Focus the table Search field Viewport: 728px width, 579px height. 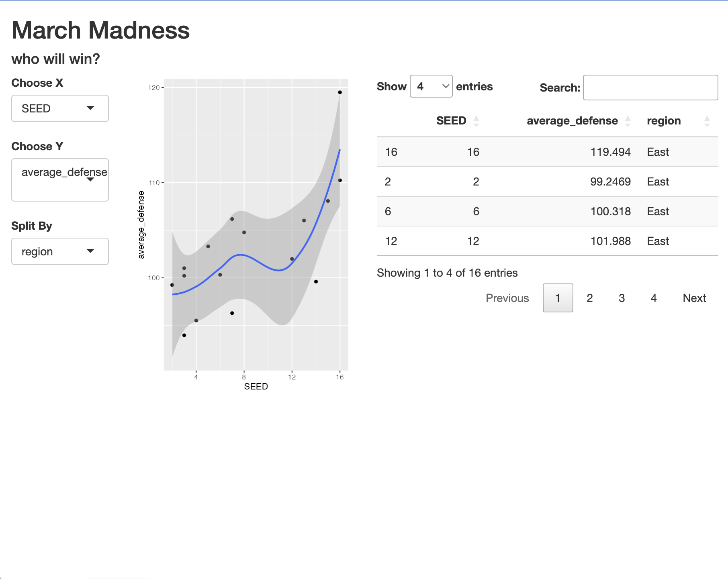(650, 88)
